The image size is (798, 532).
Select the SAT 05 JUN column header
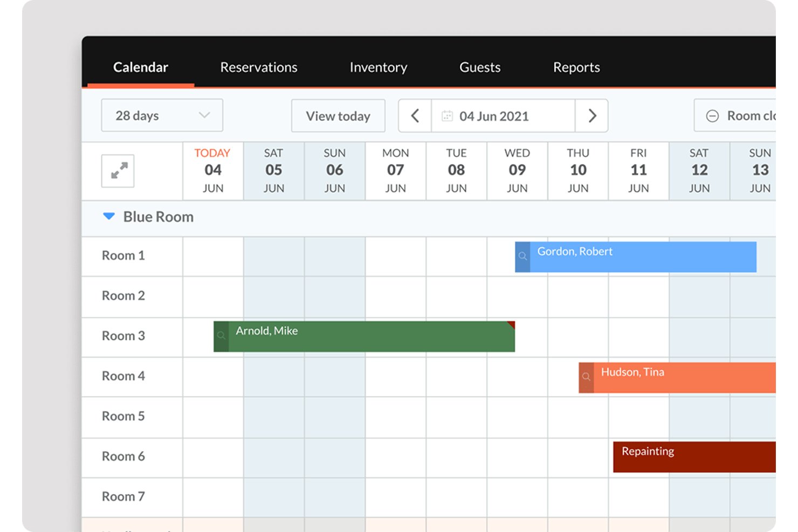tap(274, 171)
